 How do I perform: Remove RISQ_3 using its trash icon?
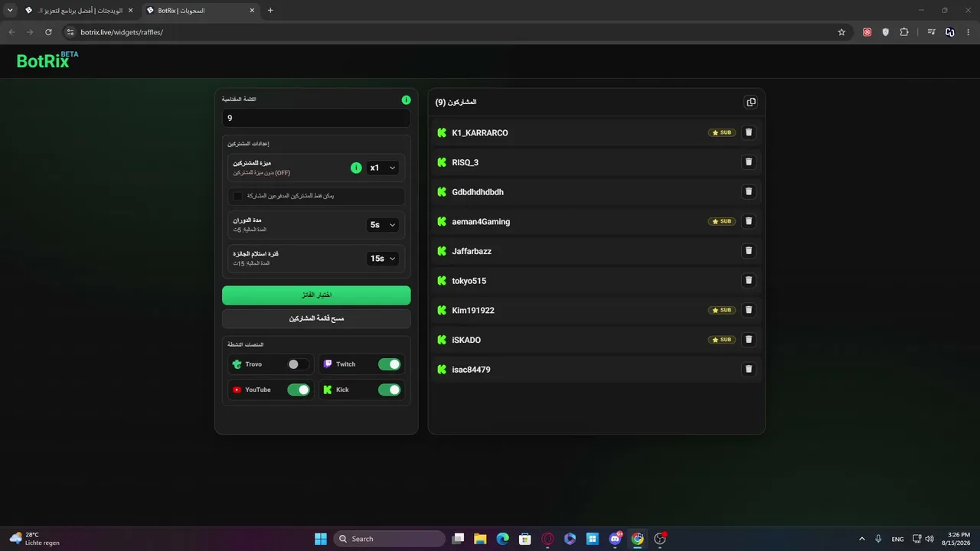(x=749, y=162)
